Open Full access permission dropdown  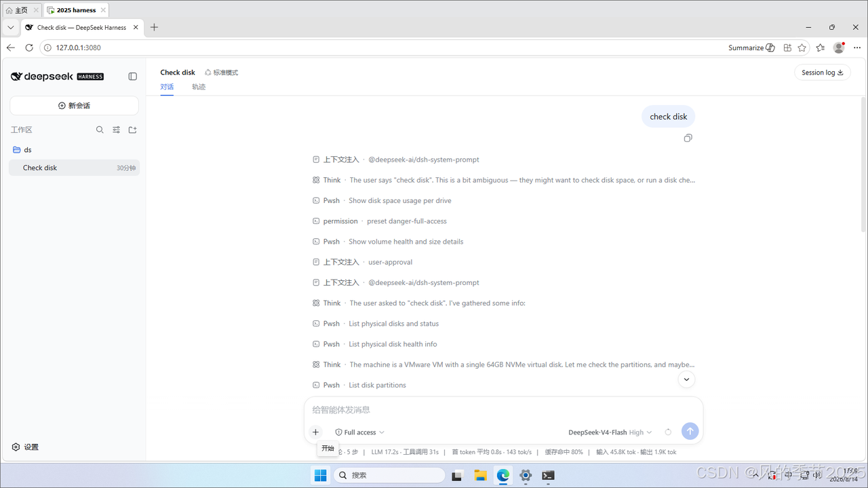point(360,432)
